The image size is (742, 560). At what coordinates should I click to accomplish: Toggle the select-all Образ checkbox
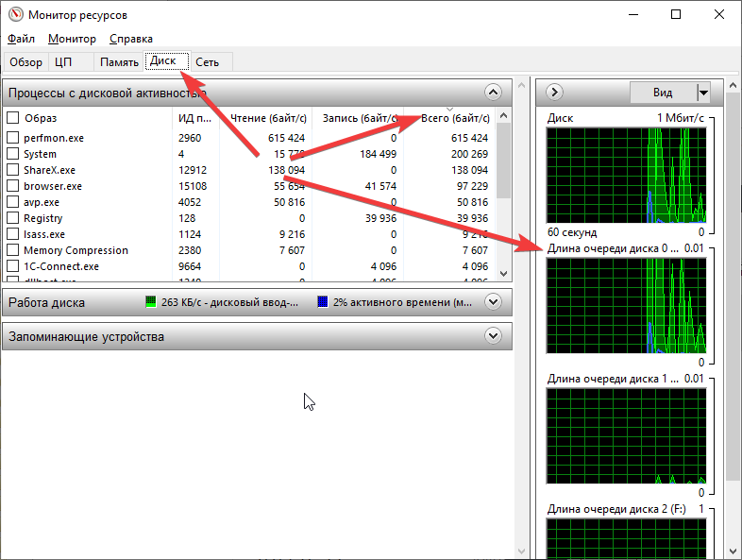click(x=13, y=117)
